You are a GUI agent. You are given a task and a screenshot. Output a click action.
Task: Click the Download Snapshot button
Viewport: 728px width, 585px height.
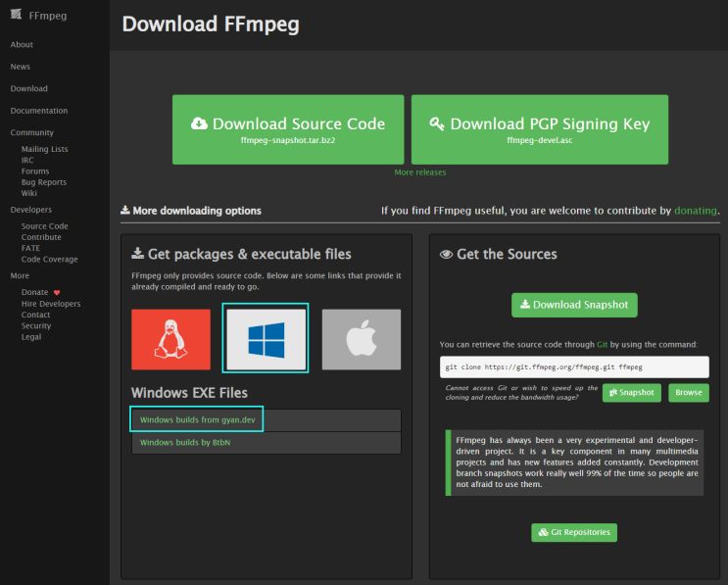(574, 305)
